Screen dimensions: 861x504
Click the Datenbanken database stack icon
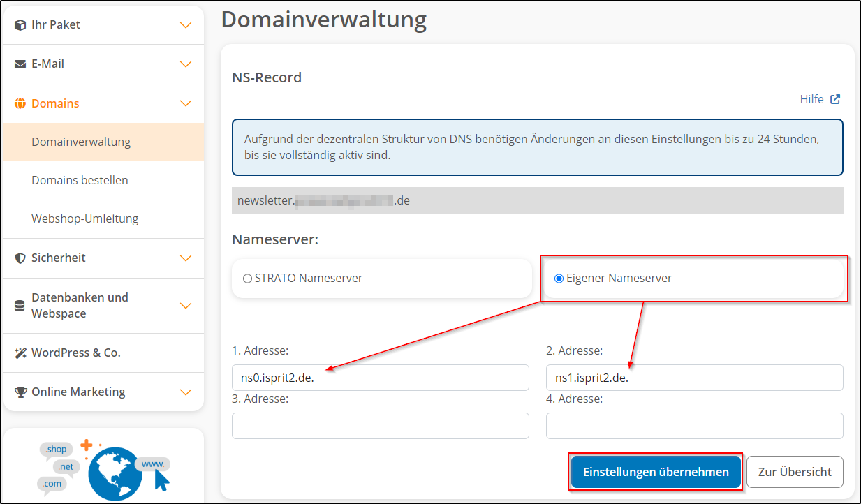click(20, 306)
